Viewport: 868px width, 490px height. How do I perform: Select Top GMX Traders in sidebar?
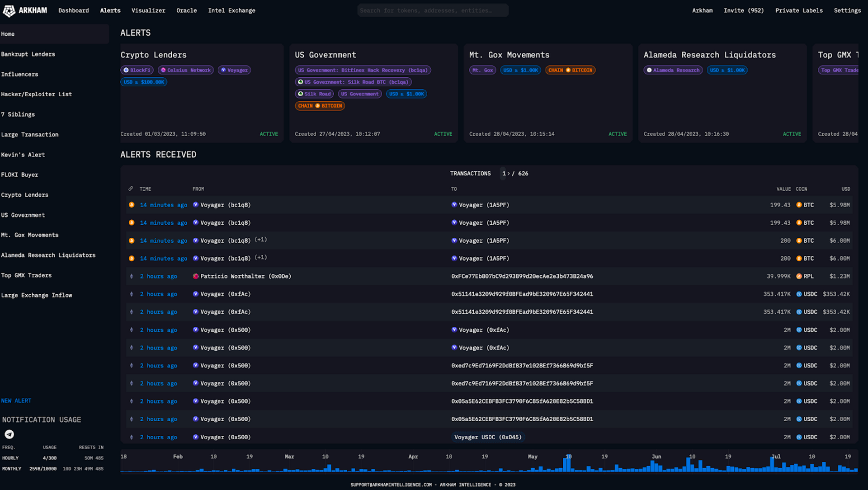pos(26,275)
